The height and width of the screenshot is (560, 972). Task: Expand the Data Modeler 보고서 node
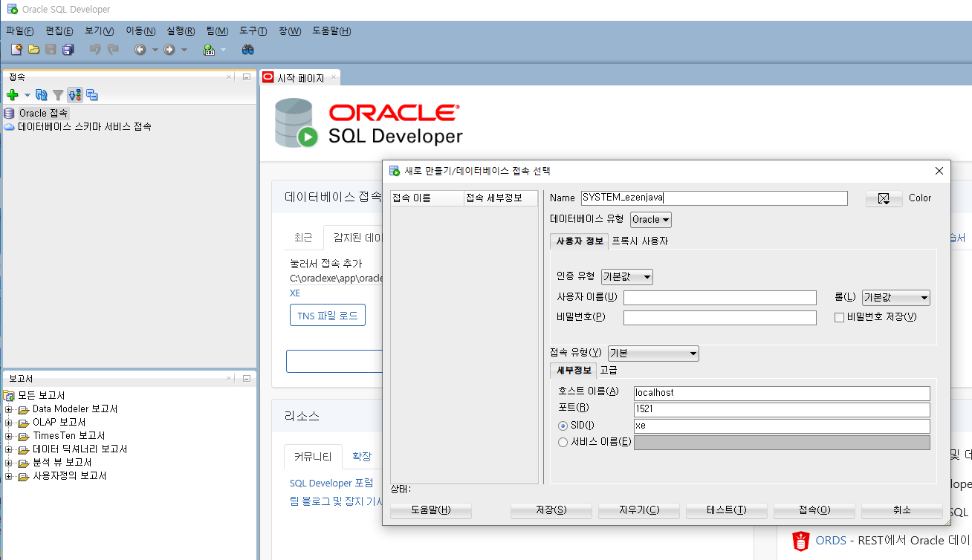[x=9, y=409]
